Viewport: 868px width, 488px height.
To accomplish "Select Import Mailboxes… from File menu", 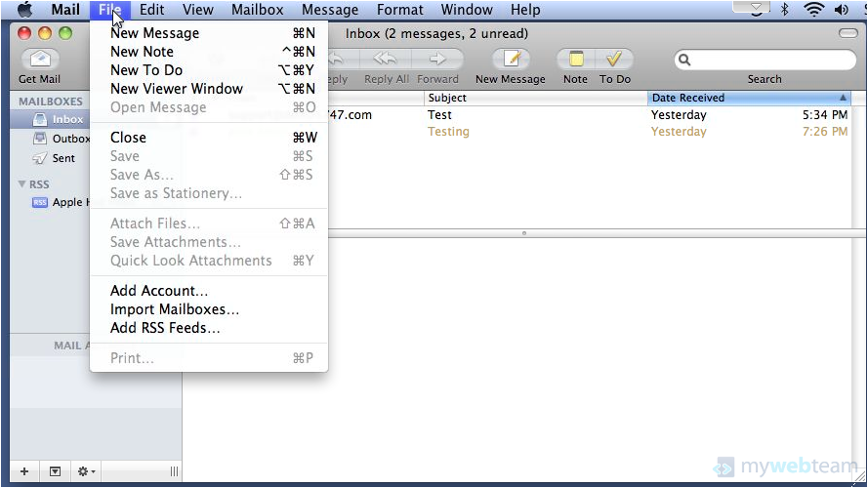I will coord(175,309).
